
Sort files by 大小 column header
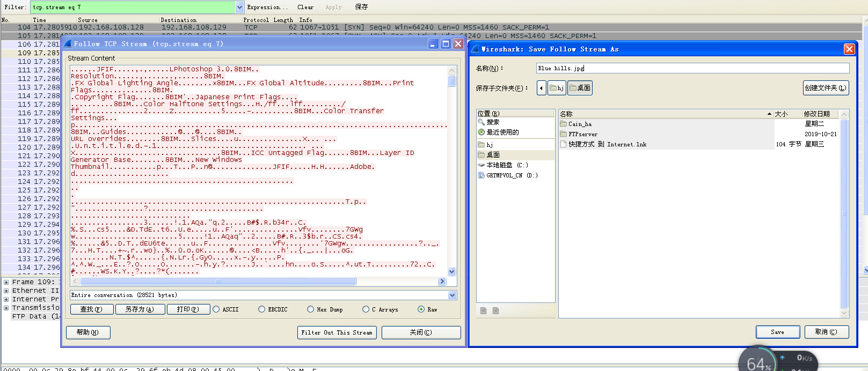click(788, 114)
